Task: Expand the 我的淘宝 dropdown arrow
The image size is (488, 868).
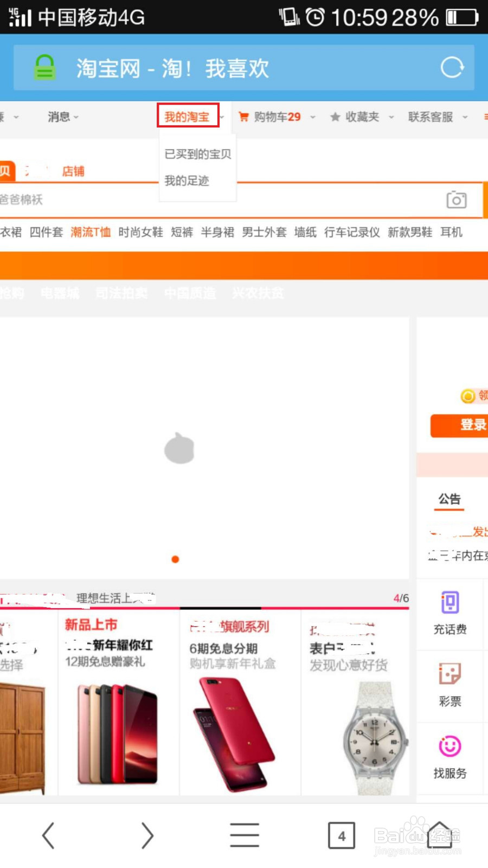Action: [222, 117]
